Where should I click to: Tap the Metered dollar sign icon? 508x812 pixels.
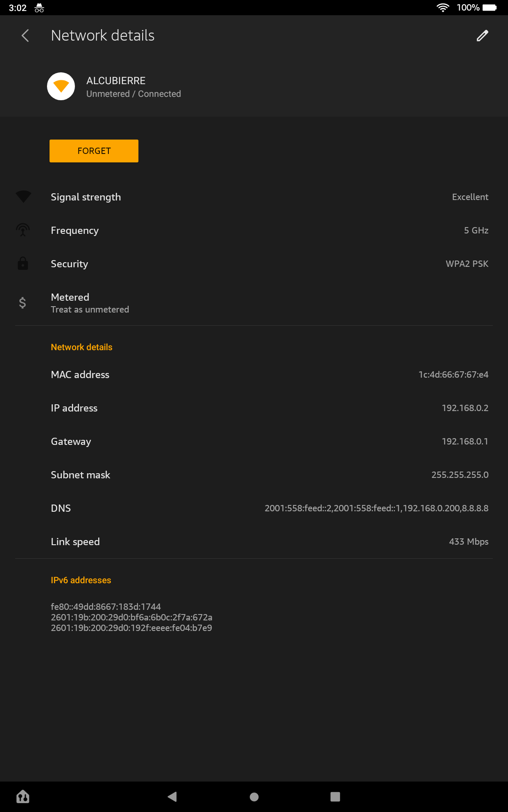[x=22, y=303]
